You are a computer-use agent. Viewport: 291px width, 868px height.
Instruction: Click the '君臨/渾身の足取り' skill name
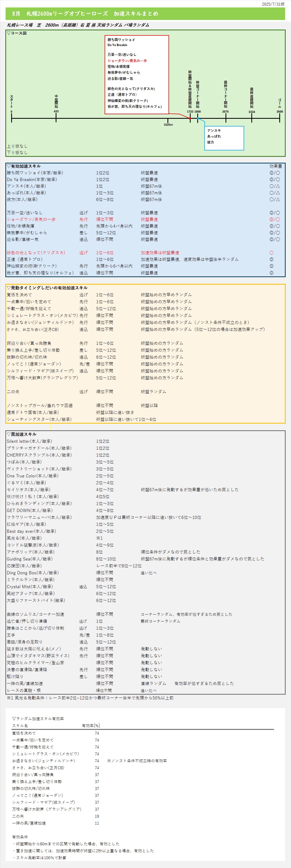(24, 642)
